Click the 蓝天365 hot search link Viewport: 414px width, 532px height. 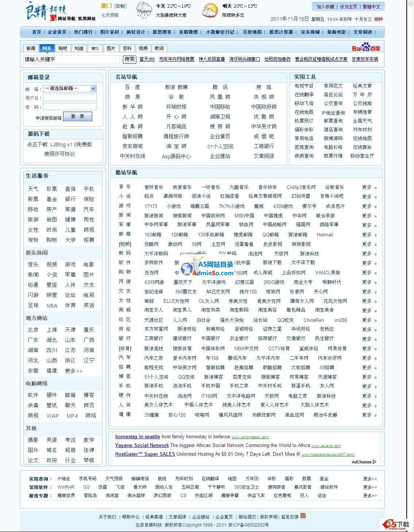pos(147,59)
